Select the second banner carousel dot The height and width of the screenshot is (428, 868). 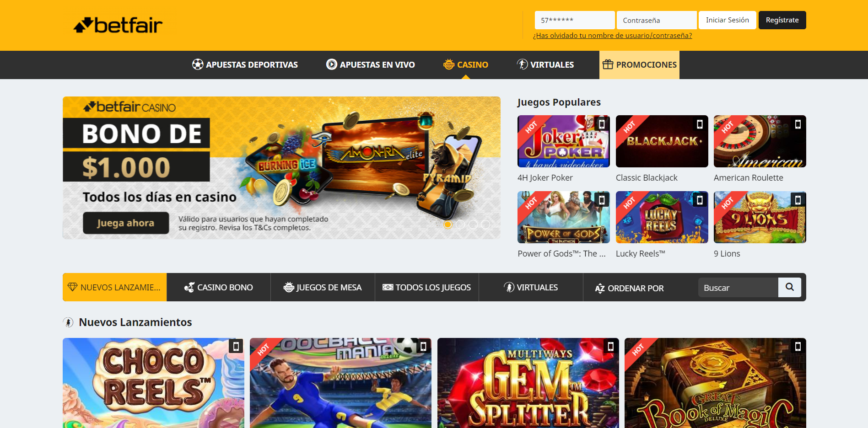460,225
